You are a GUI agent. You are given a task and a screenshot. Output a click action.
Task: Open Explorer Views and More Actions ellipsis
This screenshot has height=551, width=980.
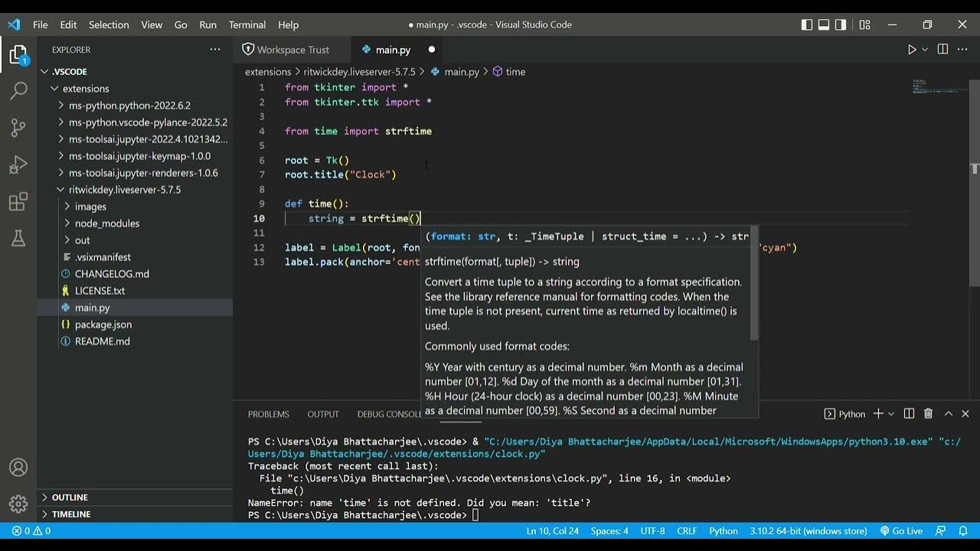pyautogui.click(x=215, y=50)
